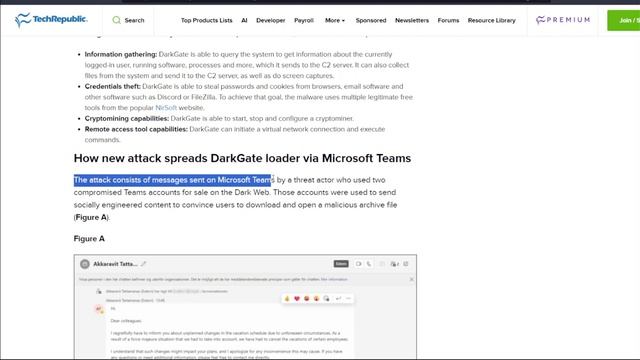Click the DarkGate Microsoft Teams heading

(242, 158)
